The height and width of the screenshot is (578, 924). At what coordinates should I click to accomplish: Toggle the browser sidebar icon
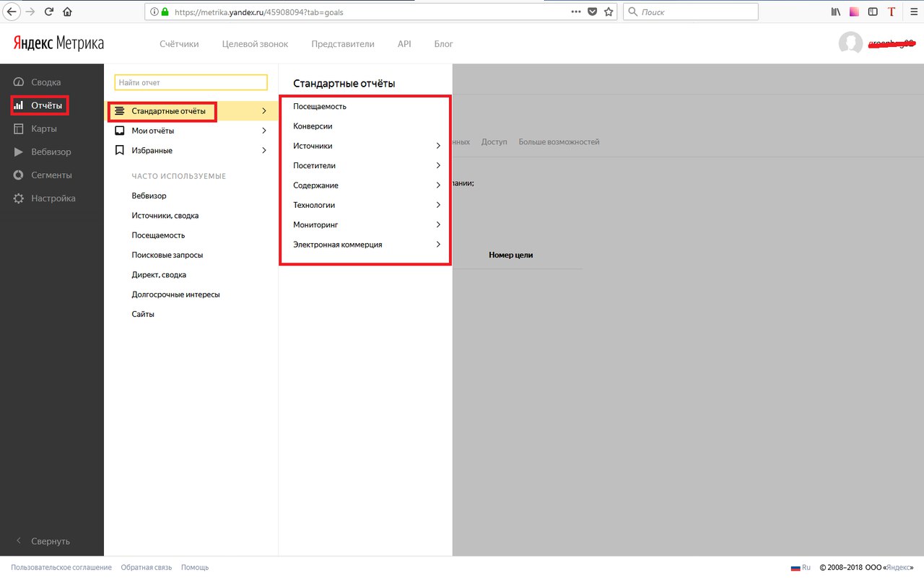click(x=873, y=12)
